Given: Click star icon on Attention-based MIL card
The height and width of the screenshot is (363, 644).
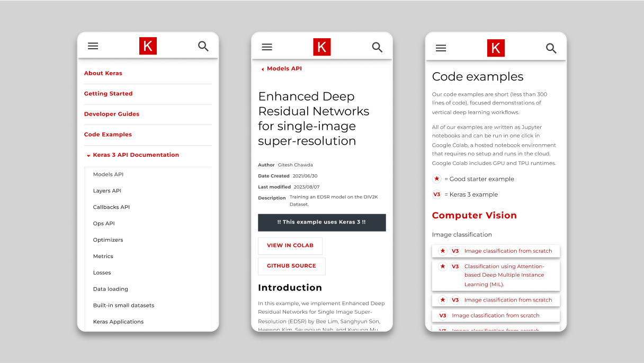Looking at the screenshot, I should 443,267.
